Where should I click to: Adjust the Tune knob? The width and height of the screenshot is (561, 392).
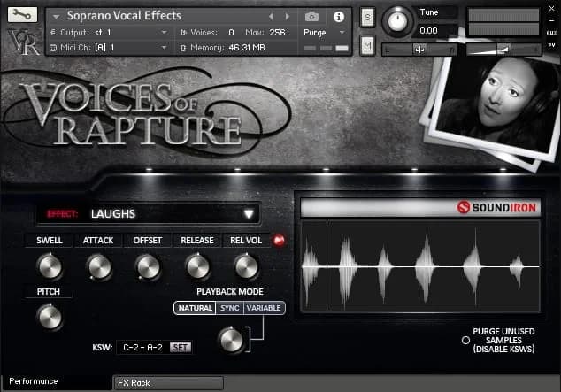coord(397,21)
